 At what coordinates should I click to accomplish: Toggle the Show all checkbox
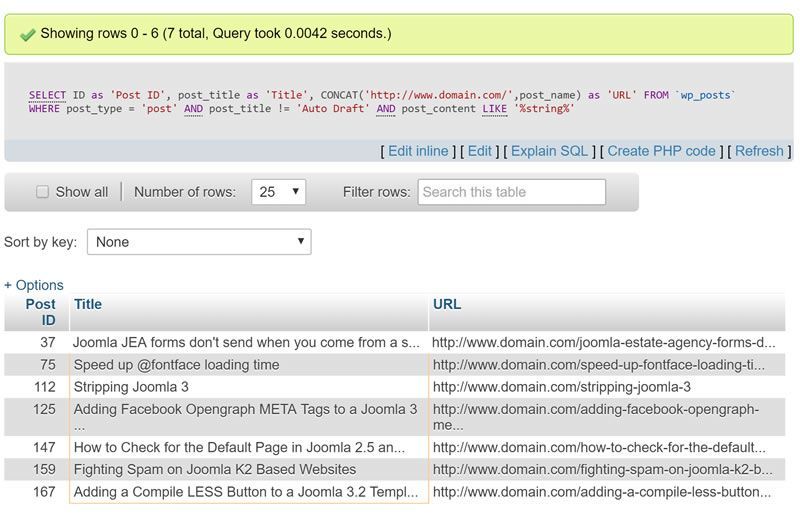point(42,192)
